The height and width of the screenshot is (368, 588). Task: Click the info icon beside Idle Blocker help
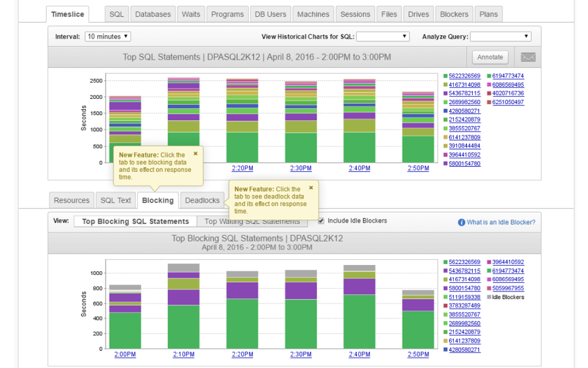click(x=461, y=223)
